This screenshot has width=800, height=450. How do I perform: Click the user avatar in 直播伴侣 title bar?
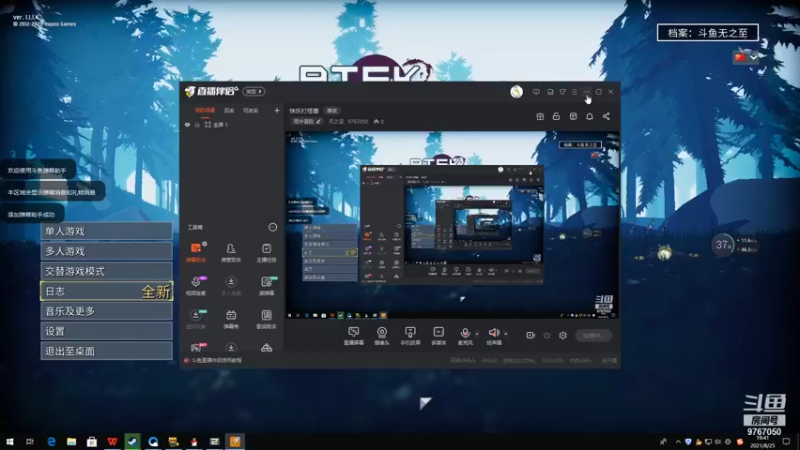516,92
